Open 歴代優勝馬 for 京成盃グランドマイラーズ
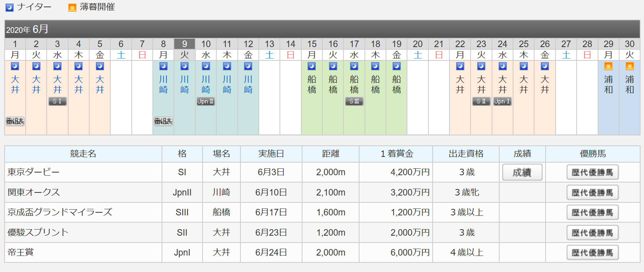This screenshot has height=272, width=644. (593, 212)
